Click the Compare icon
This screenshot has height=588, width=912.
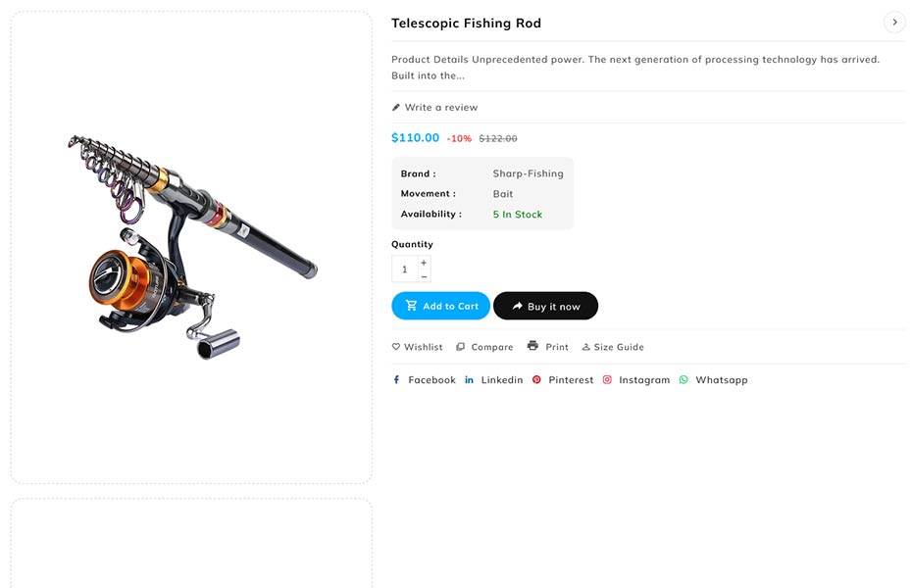tap(460, 347)
